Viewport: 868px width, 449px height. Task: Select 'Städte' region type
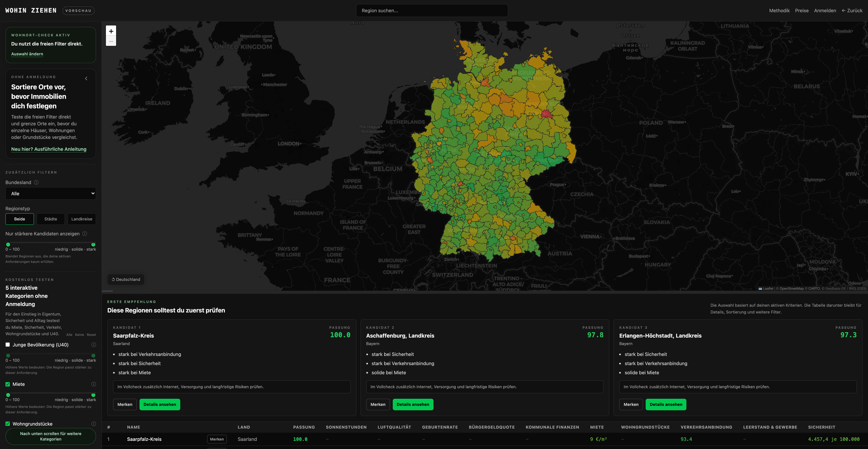(51, 219)
